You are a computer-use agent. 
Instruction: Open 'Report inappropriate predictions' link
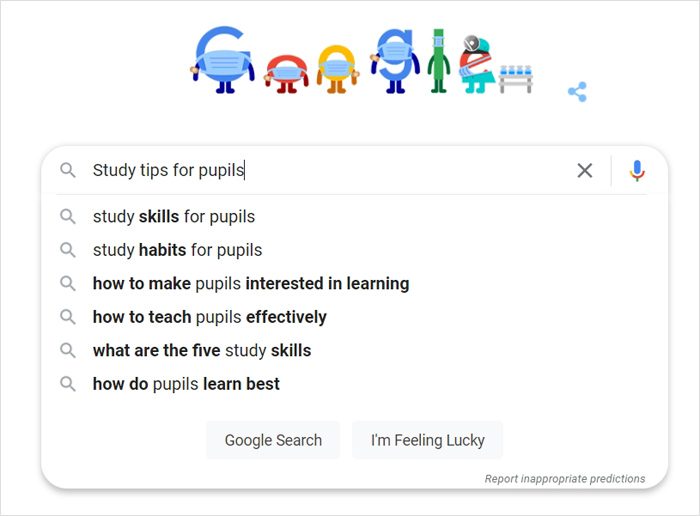point(565,479)
